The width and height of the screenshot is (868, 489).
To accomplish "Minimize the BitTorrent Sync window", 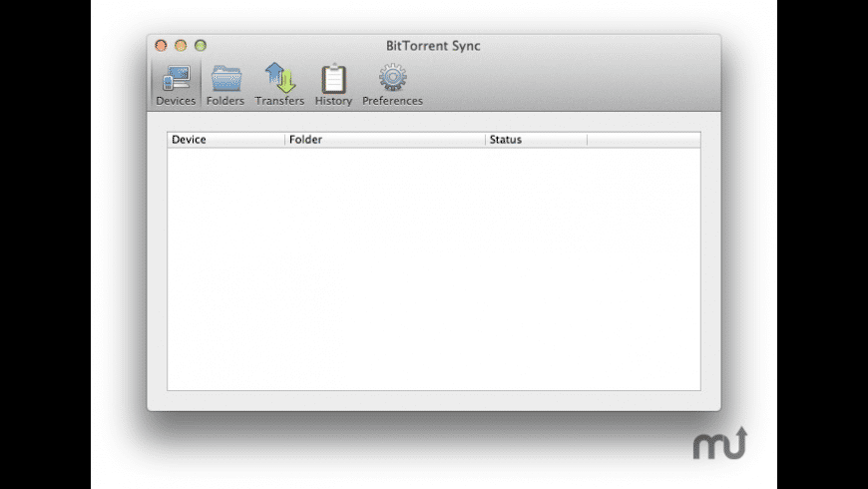I will click(181, 46).
